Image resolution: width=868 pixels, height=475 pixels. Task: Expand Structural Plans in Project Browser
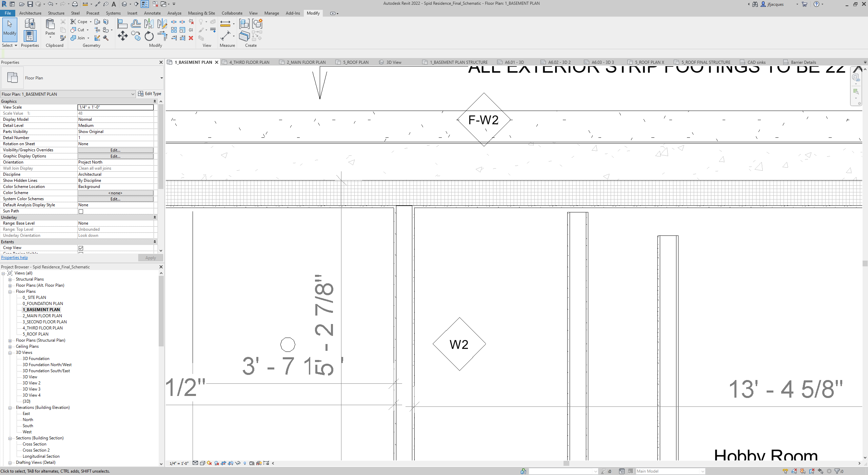(x=10, y=280)
